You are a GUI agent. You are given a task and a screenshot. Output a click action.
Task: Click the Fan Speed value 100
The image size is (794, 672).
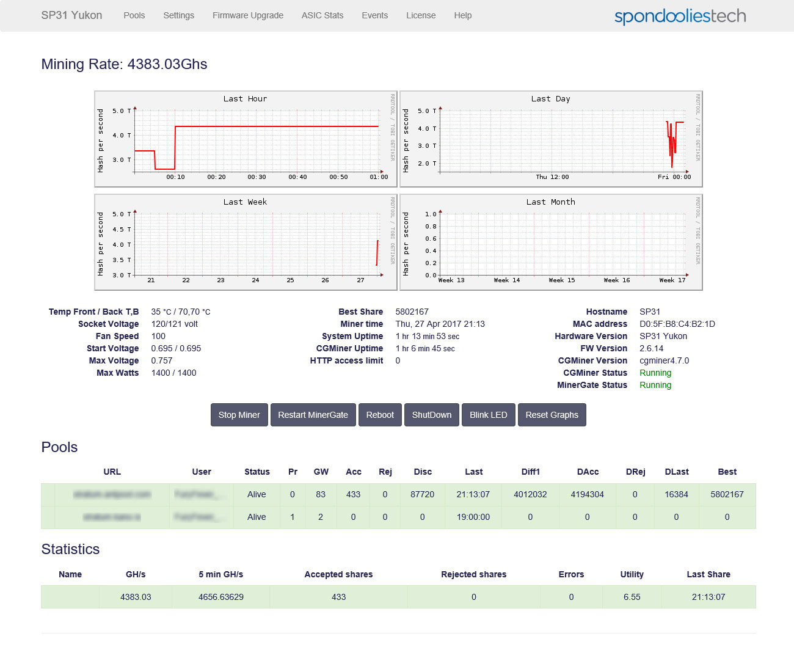[x=158, y=336]
